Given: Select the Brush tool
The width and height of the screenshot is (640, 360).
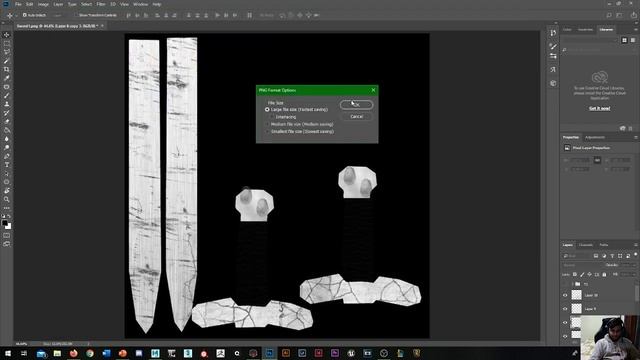Looking at the screenshot, I should click(7, 96).
